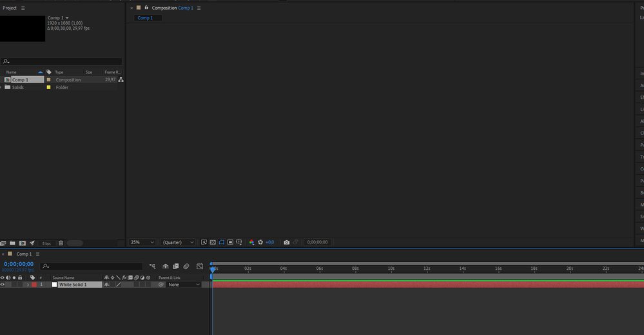Click the red label swatch of layer 1
The image size is (644, 335).
coord(34,285)
